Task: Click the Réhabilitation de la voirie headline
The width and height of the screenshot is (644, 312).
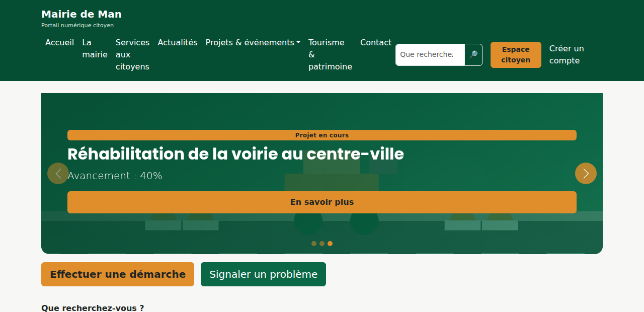Action: click(x=235, y=154)
